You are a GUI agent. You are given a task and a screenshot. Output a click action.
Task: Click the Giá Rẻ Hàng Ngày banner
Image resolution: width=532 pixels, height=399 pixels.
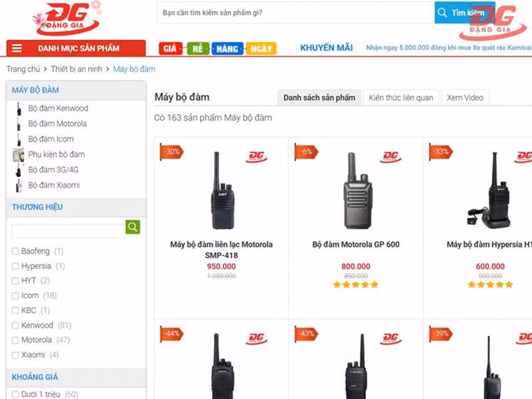[217, 49]
